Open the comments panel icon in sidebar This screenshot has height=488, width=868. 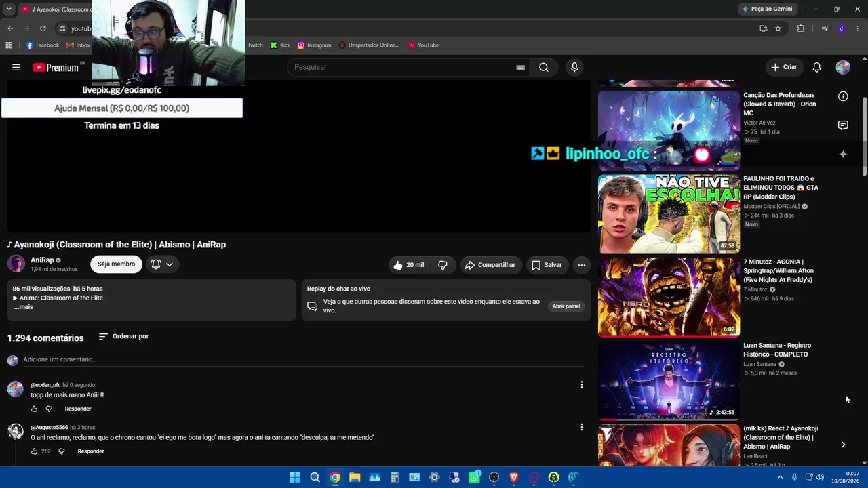pyautogui.click(x=843, y=125)
